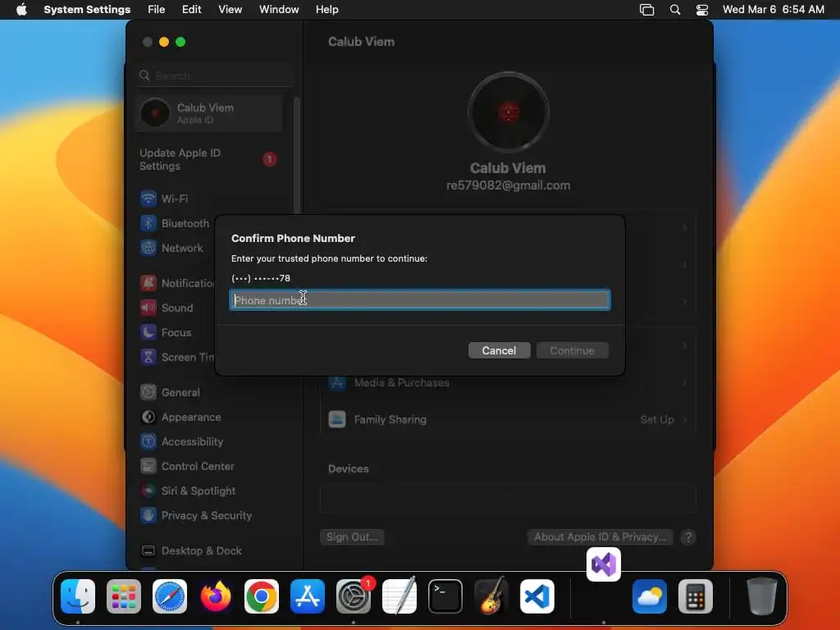Open the Control Center icon

(x=148, y=466)
